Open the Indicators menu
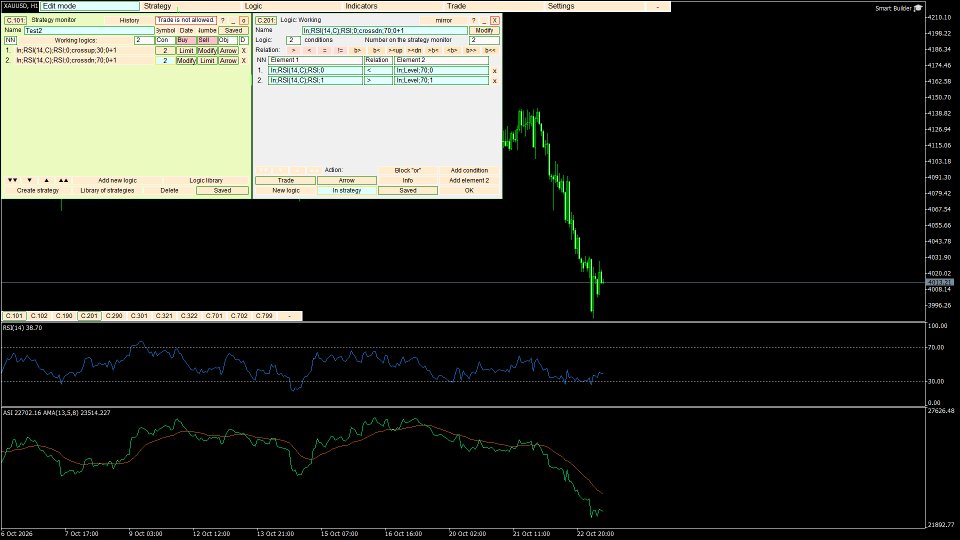Screen dimensions: 960x540 point(361,6)
